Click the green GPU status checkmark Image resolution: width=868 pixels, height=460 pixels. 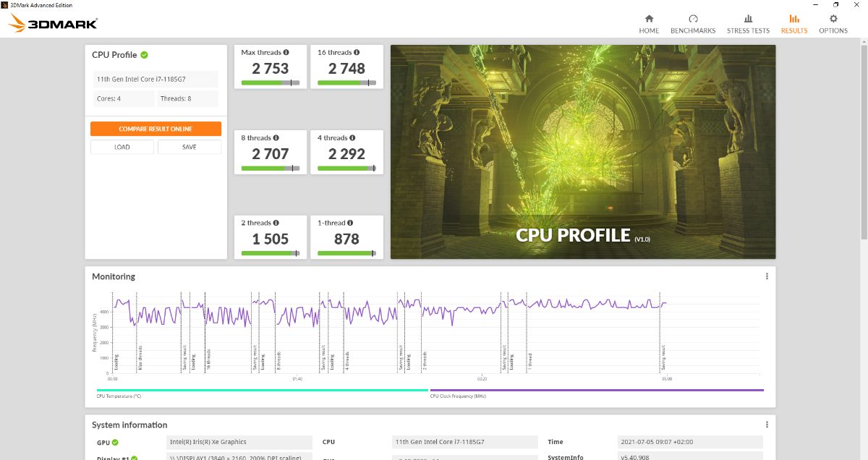[115, 443]
